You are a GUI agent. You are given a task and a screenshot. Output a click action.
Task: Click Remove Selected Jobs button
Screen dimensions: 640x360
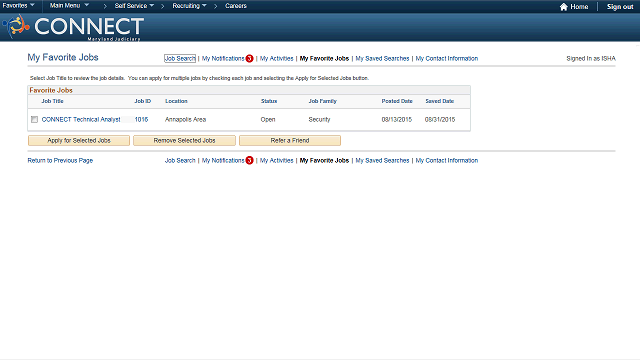tap(184, 140)
